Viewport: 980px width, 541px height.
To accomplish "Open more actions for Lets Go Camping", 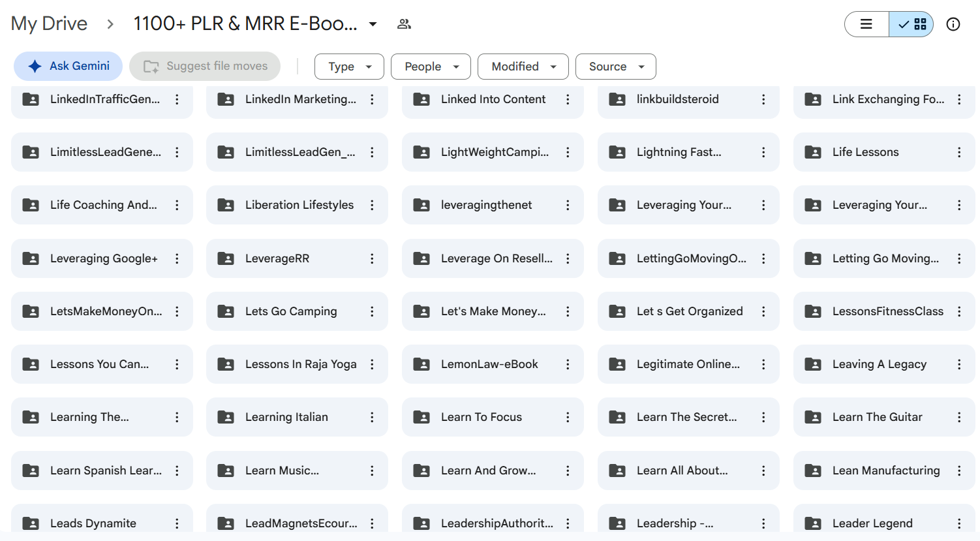I will (372, 311).
